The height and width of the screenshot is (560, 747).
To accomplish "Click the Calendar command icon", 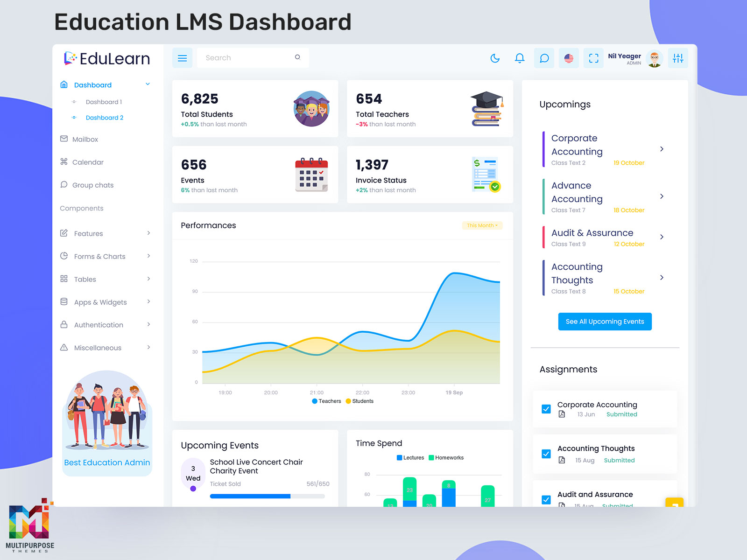I will [x=64, y=161].
